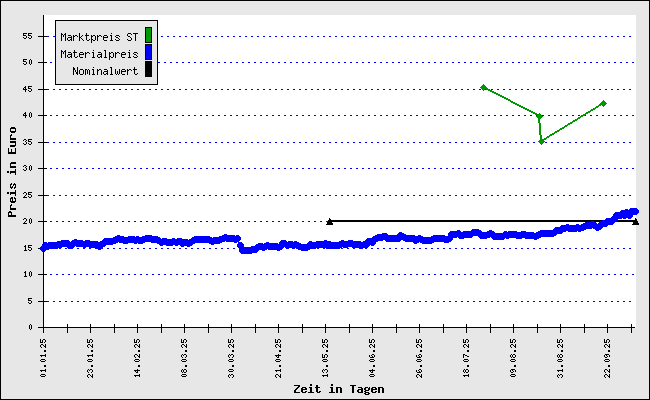Screen dimensions: 650x400
Task: Click the leftmost green Marktpreis data point
Action: click(x=483, y=87)
